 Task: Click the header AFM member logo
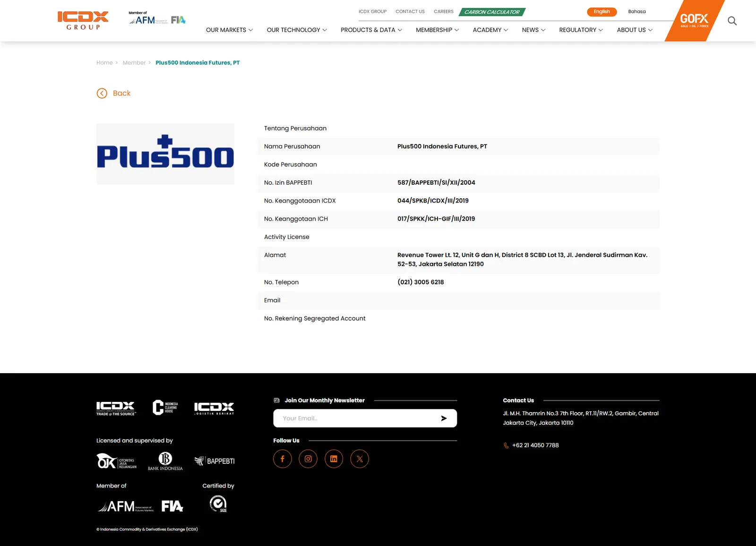(148, 19)
